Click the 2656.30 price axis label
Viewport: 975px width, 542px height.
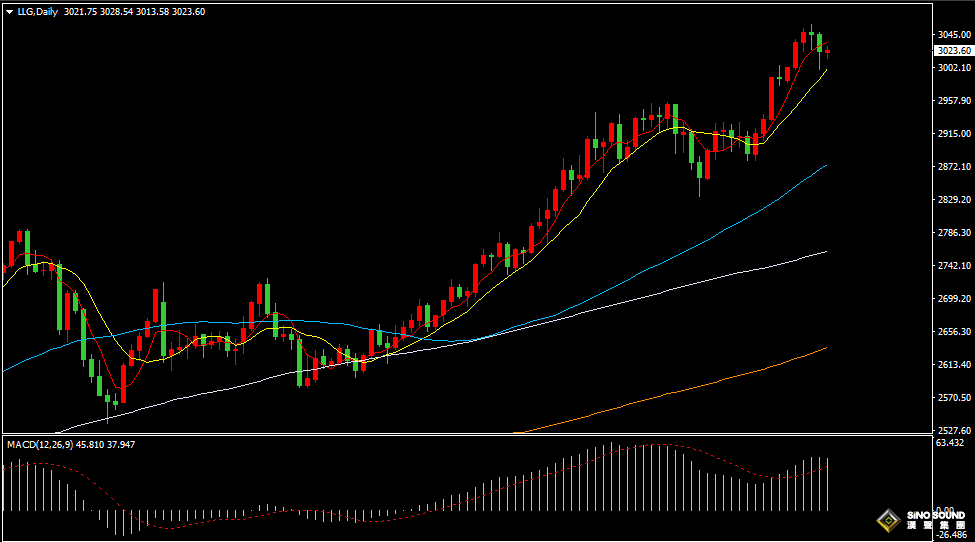click(954, 331)
